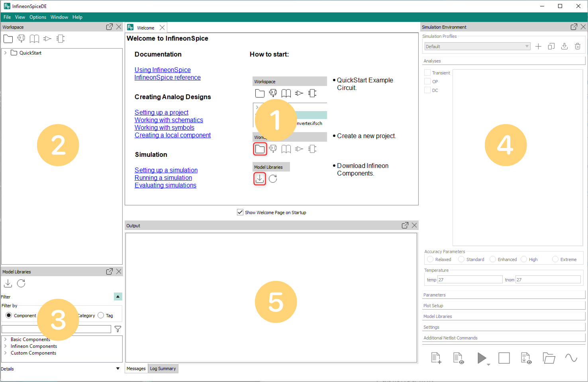Float the Model Libraries panel
The height and width of the screenshot is (382, 588).
click(x=110, y=271)
